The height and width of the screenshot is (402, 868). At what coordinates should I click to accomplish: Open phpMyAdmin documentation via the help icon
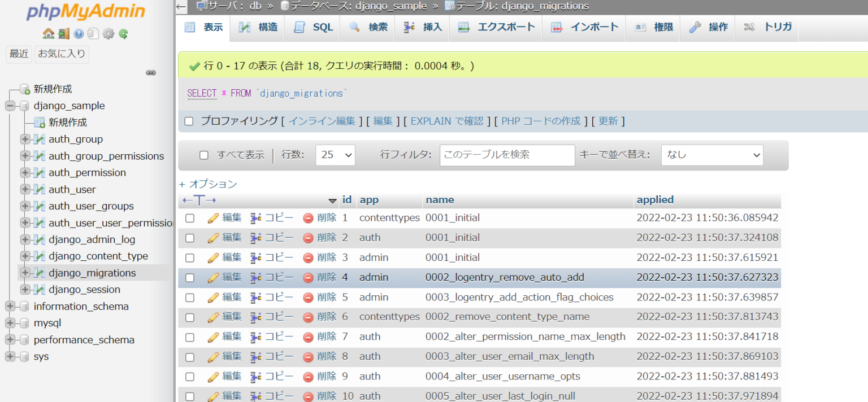tap(77, 33)
